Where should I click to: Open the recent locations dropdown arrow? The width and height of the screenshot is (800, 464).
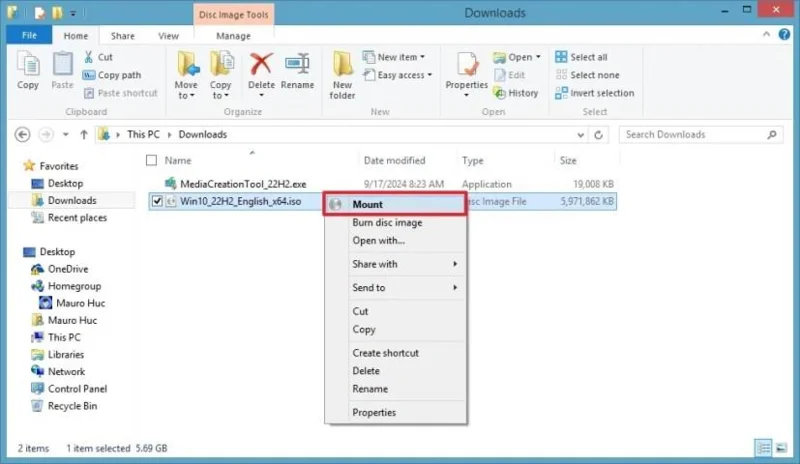[66, 135]
